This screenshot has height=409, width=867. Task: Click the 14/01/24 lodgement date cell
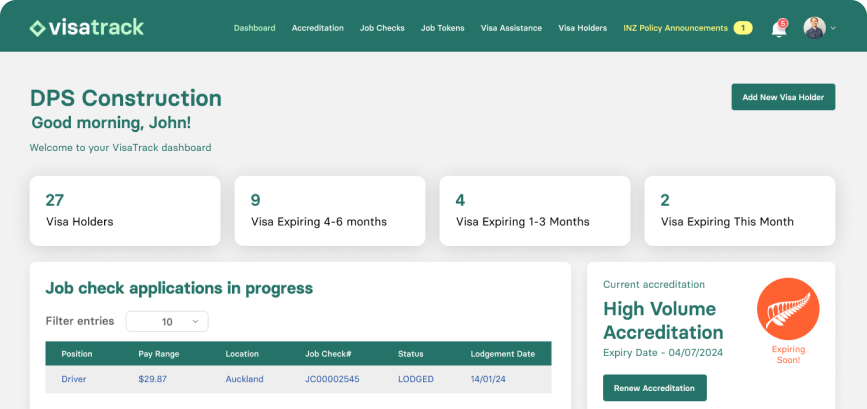(x=488, y=379)
